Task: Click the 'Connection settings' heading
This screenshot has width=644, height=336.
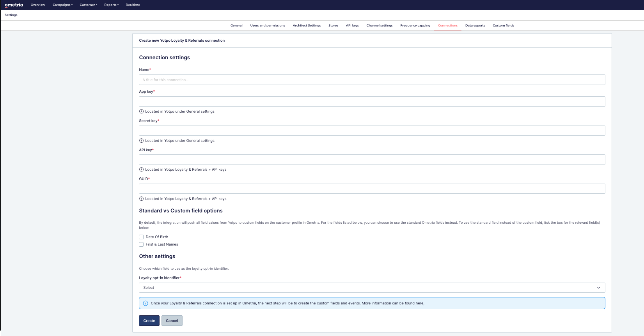Action: pyautogui.click(x=164, y=57)
